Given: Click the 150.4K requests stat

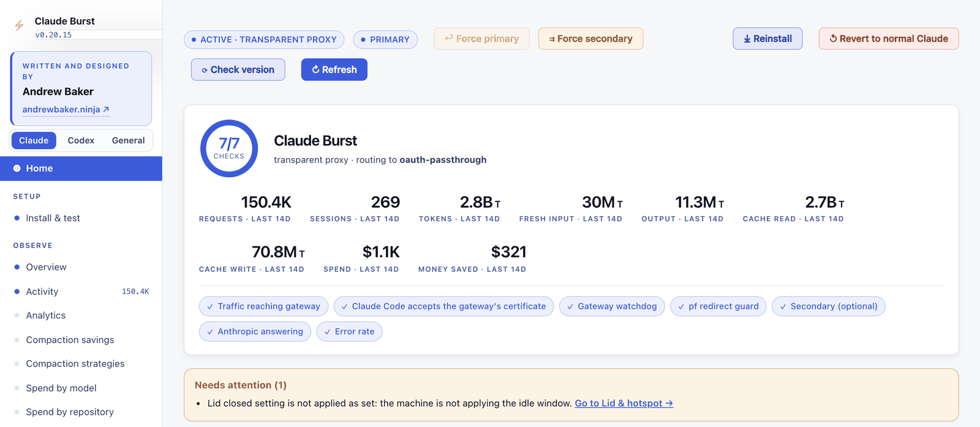Looking at the screenshot, I should (x=245, y=208).
